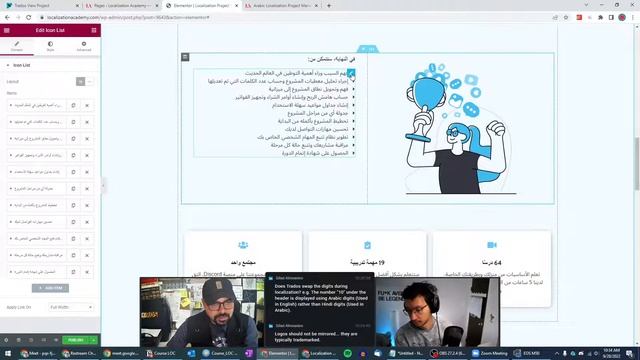Remove the first item in Items list
The width and height of the screenshot is (640, 360).
click(x=87, y=105)
